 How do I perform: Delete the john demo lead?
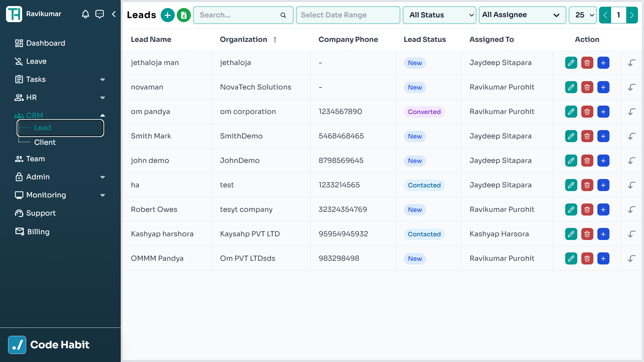click(x=587, y=161)
